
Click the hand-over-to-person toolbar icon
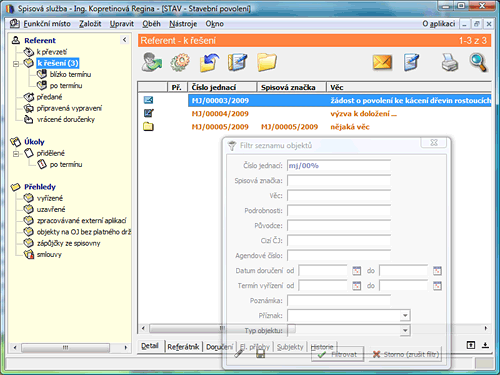(x=152, y=62)
